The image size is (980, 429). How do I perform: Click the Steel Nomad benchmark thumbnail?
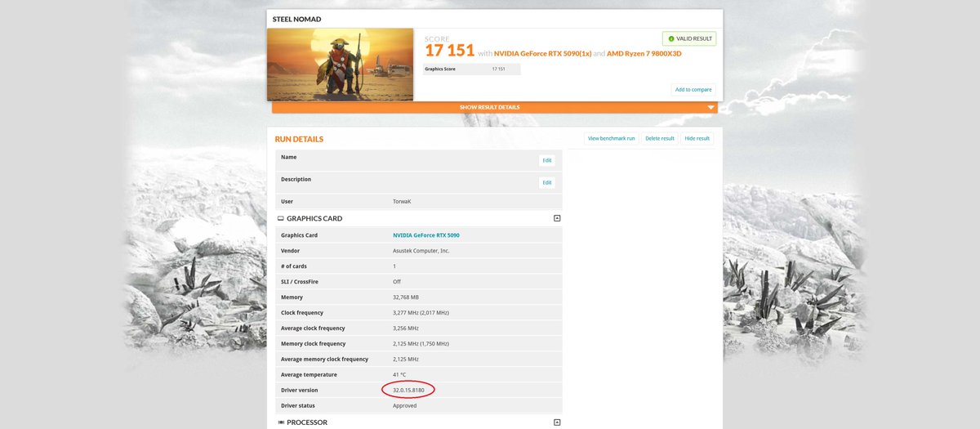click(340, 64)
